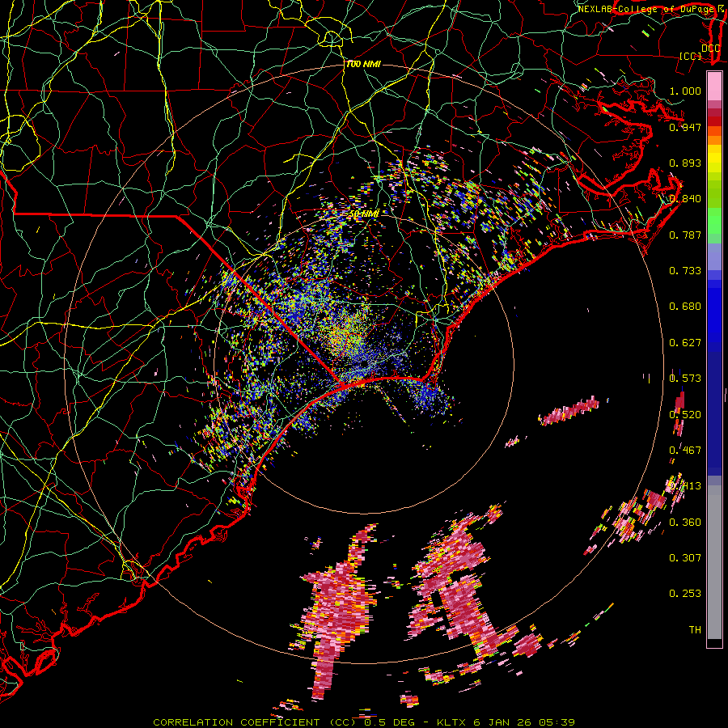The width and height of the screenshot is (728, 728).
Task: Click the 0.360 scale value
Action: coord(685,523)
